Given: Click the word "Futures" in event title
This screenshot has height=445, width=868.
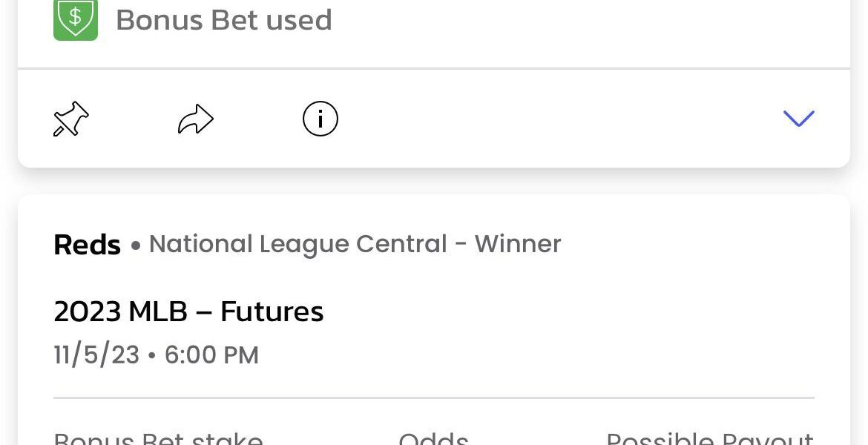Looking at the screenshot, I should pos(272,311).
